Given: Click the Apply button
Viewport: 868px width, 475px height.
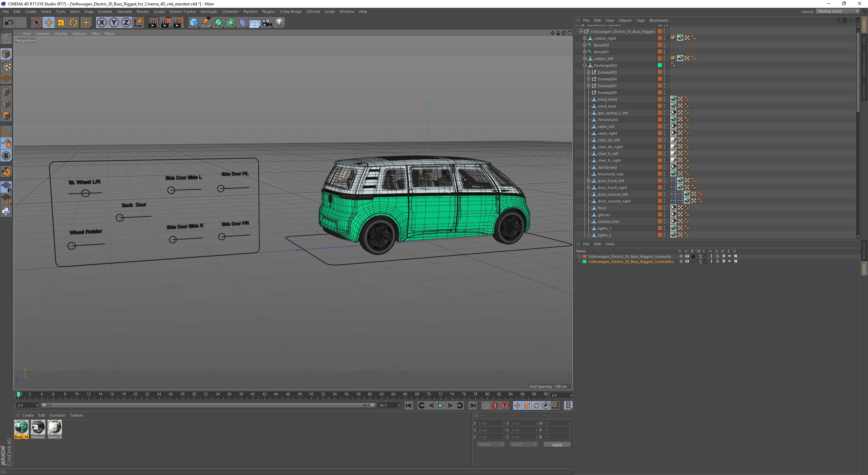Looking at the screenshot, I should coord(557,444).
